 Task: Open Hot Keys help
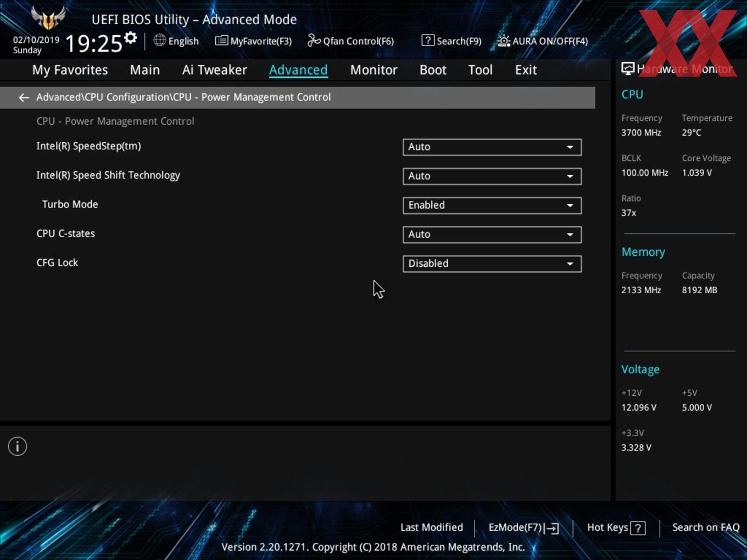pos(616,528)
